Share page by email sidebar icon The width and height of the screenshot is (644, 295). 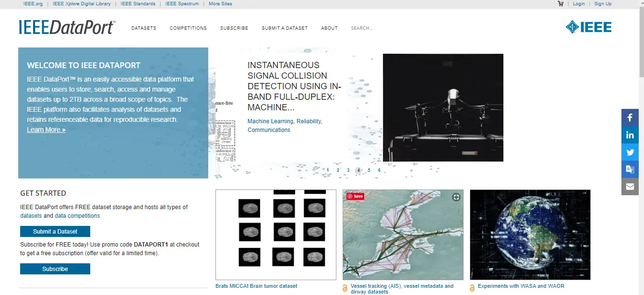coord(630,187)
